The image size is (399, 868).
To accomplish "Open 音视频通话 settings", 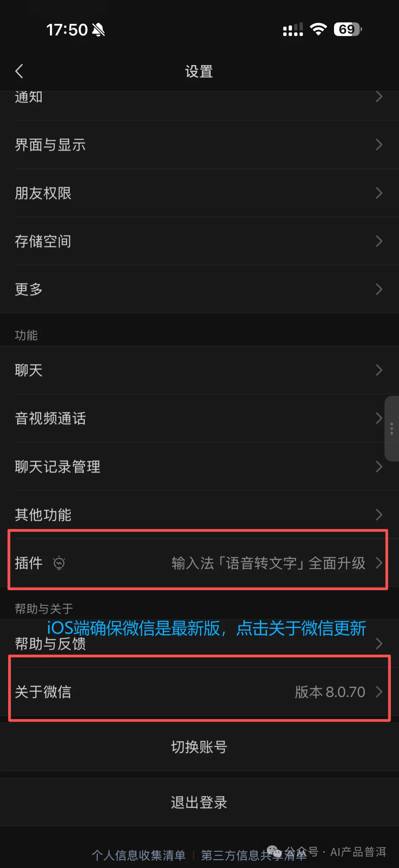I will pos(199,418).
